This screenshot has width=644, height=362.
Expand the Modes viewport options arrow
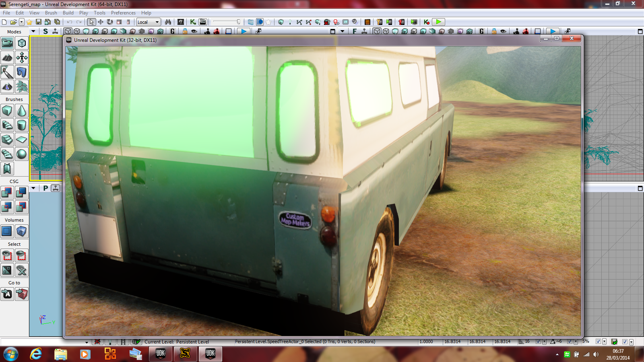pyautogui.click(x=33, y=31)
